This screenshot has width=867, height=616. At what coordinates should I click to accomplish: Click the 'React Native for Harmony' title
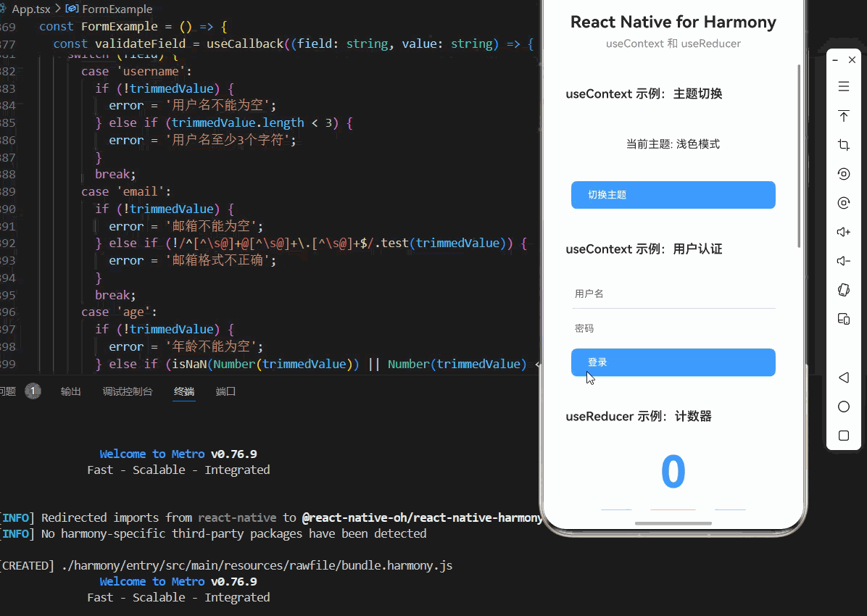[673, 22]
